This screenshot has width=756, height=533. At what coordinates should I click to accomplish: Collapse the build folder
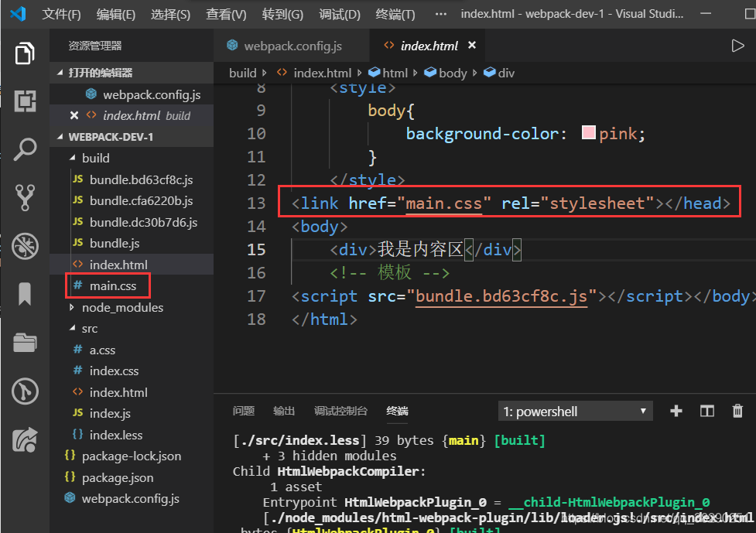point(131,158)
